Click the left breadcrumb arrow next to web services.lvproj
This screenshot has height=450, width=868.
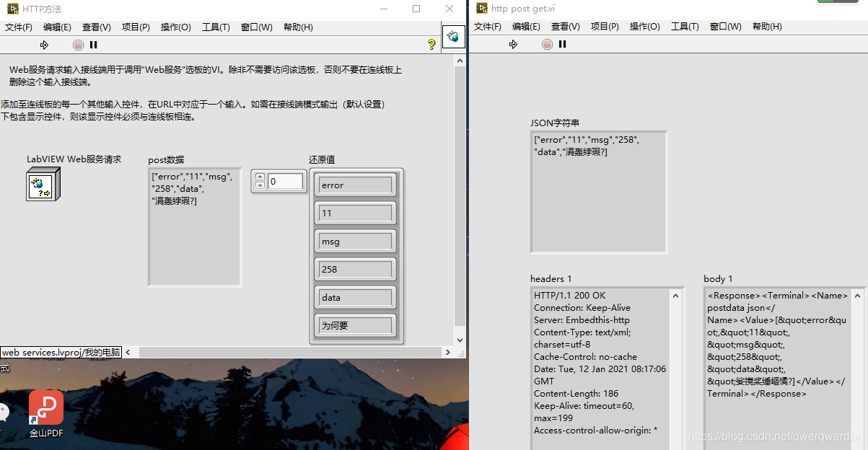127,351
